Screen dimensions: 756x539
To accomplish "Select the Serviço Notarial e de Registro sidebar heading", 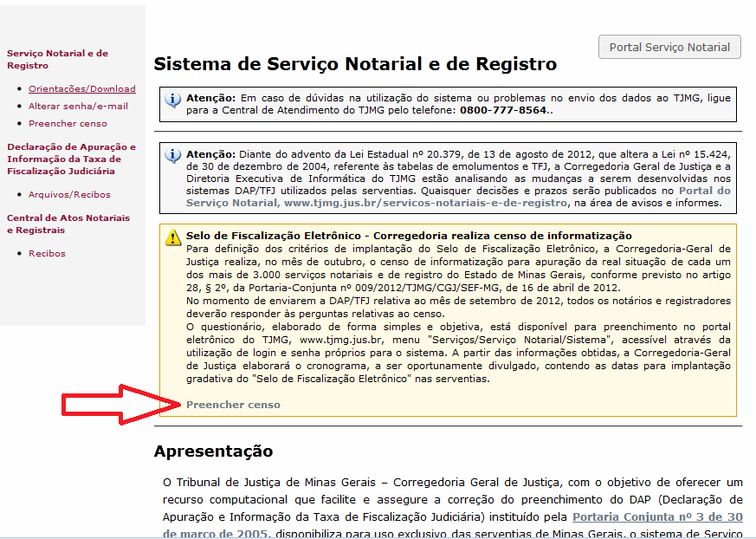I will tap(57, 59).
